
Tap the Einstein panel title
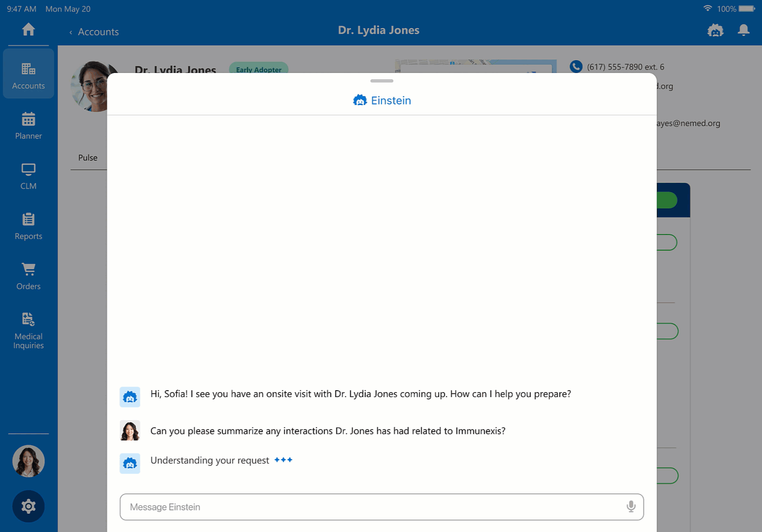382,100
